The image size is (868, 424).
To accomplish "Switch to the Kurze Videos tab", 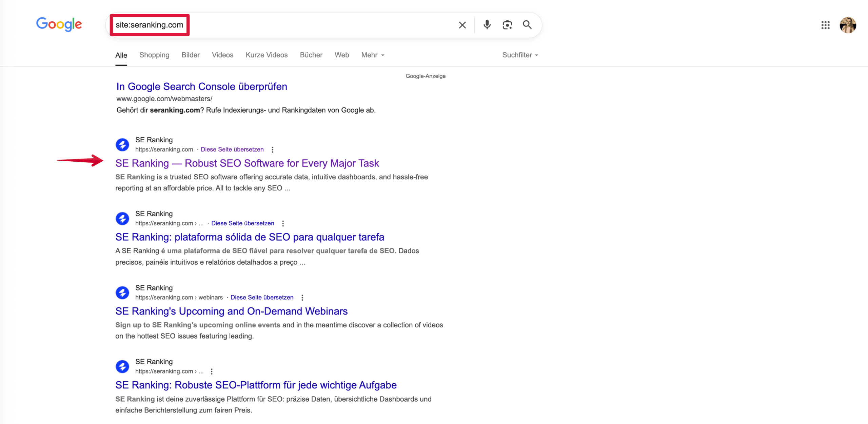I will (x=267, y=55).
